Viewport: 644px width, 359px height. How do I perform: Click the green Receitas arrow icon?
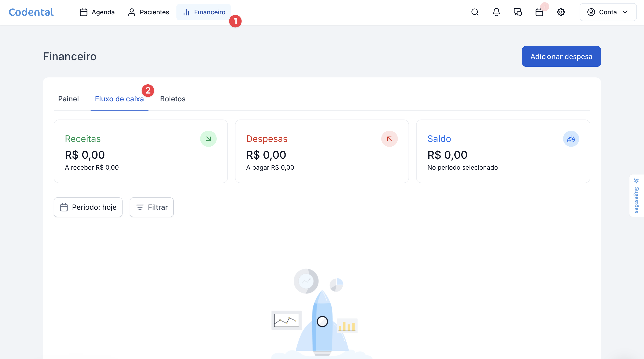click(208, 139)
